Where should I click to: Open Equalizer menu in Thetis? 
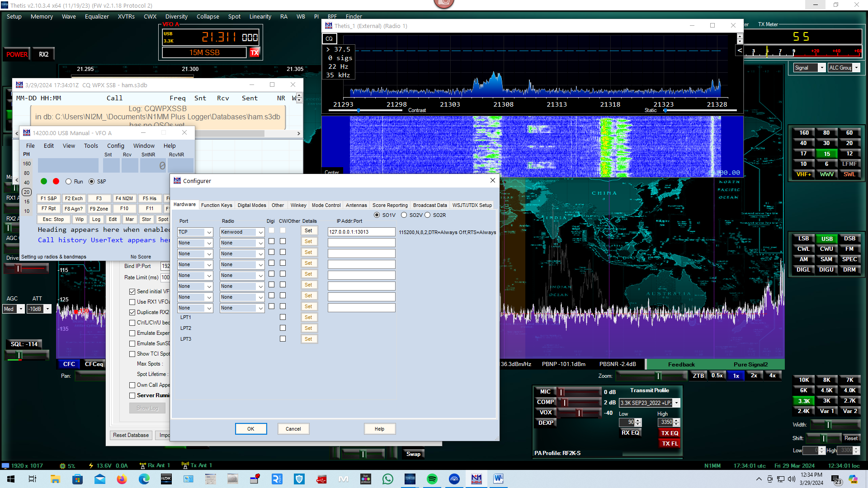97,16
